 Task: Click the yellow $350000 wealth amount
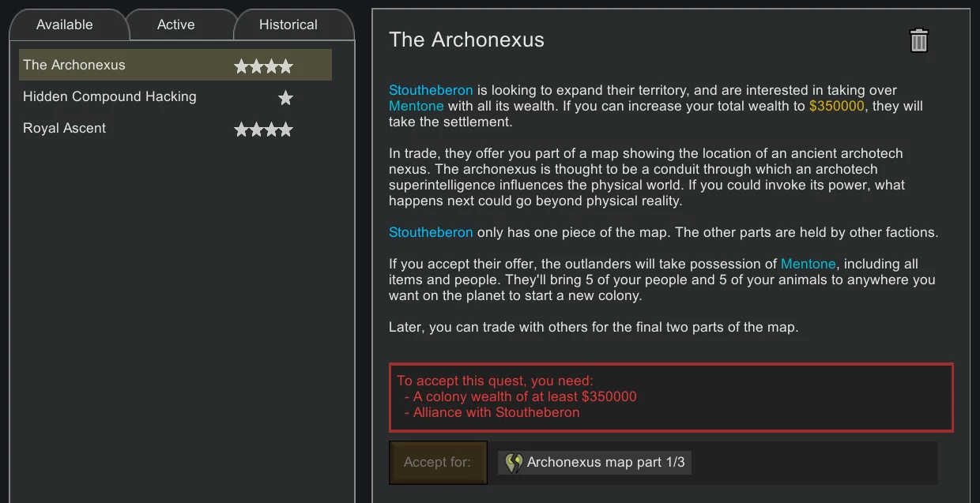pos(836,106)
